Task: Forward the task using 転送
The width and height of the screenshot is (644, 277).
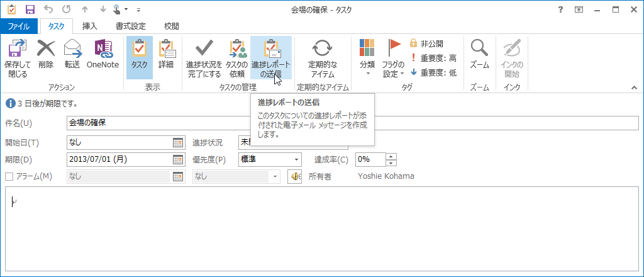Action: pos(72,54)
